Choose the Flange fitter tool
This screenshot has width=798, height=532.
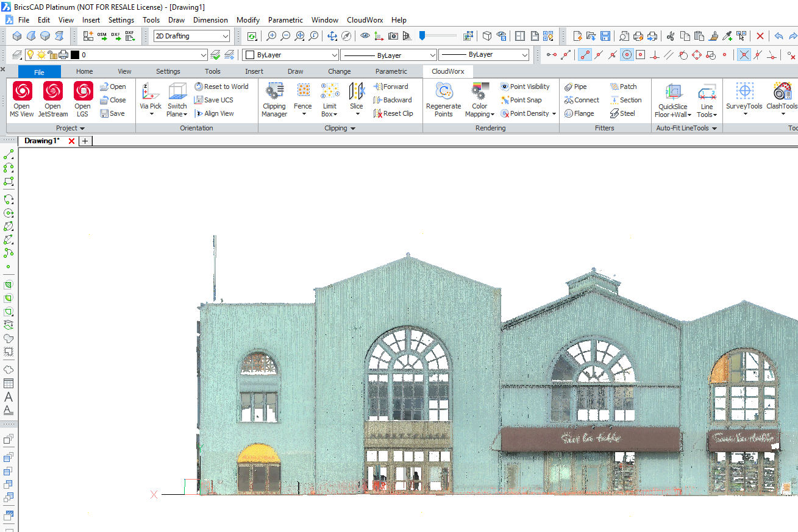coord(579,113)
